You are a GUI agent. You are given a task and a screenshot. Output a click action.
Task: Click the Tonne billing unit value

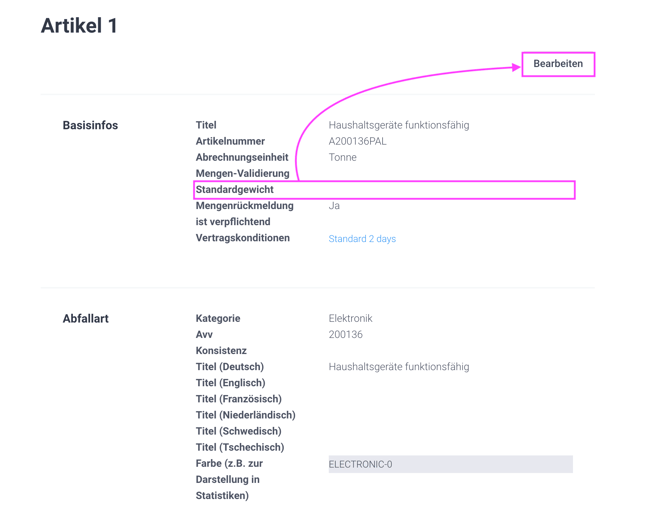[342, 157]
